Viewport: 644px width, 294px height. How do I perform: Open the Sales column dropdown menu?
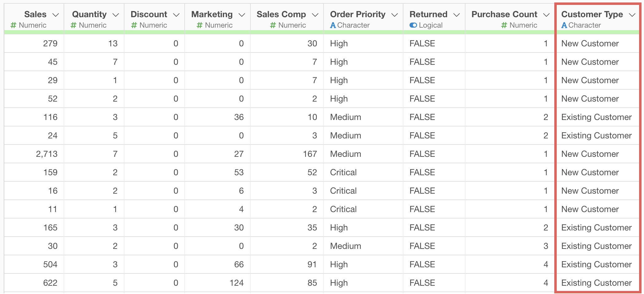[56, 15]
